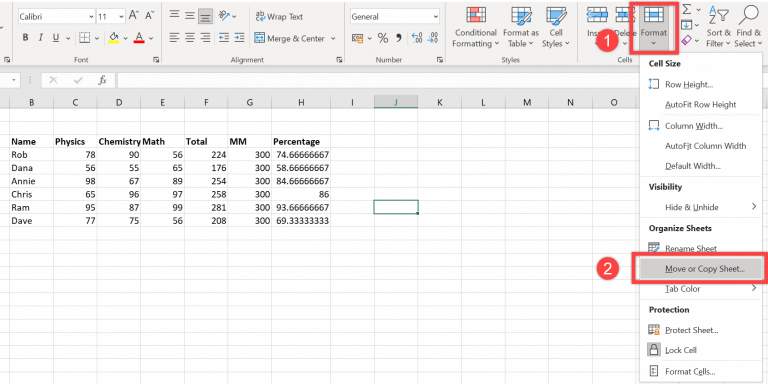Toggle Lock Cell option
768x384 pixels.
pos(700,350)
